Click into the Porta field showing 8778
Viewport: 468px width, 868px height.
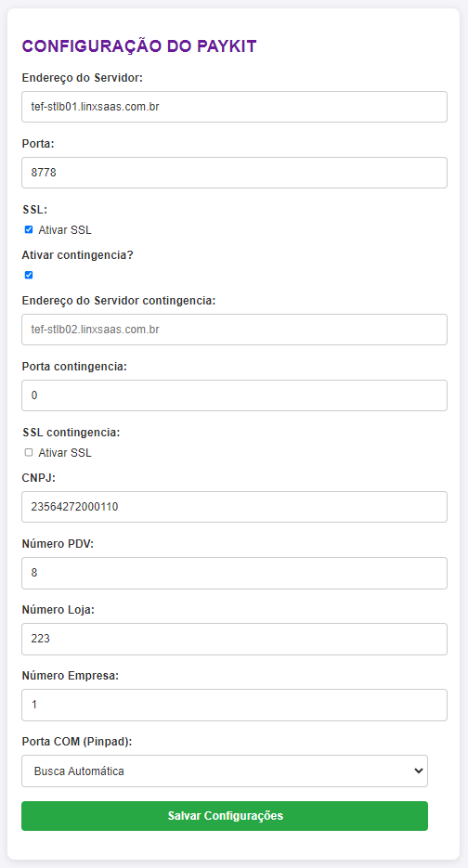pyautogui.click(x=234, y=173)
